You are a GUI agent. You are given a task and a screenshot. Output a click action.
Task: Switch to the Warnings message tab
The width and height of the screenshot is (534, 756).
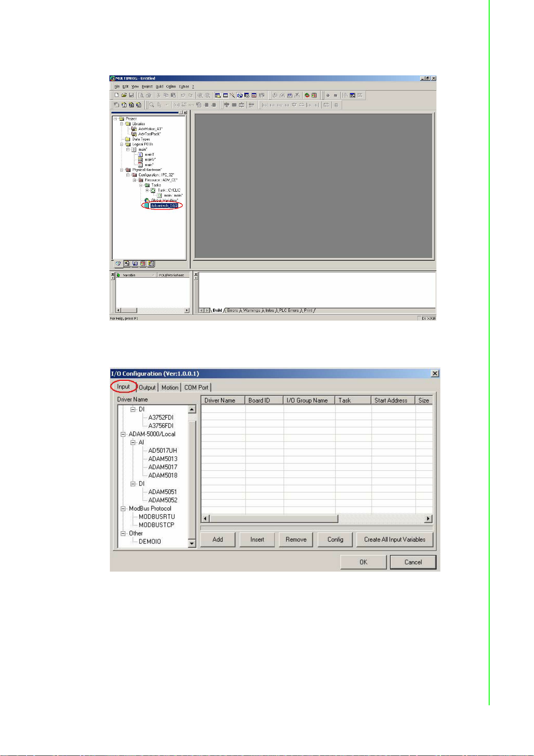(x=252, y=310)
